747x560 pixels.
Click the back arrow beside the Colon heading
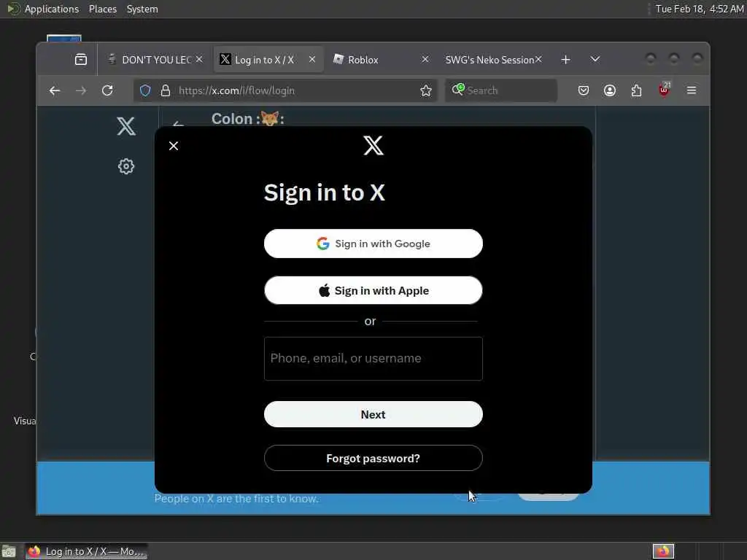(x=178, y=124)
